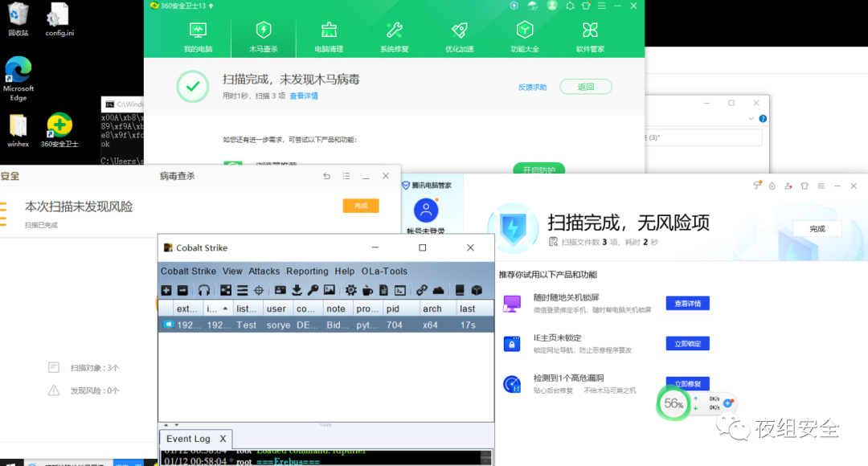Open the OLa-Tools menu
Screen dimensions: 868x466
384,272
